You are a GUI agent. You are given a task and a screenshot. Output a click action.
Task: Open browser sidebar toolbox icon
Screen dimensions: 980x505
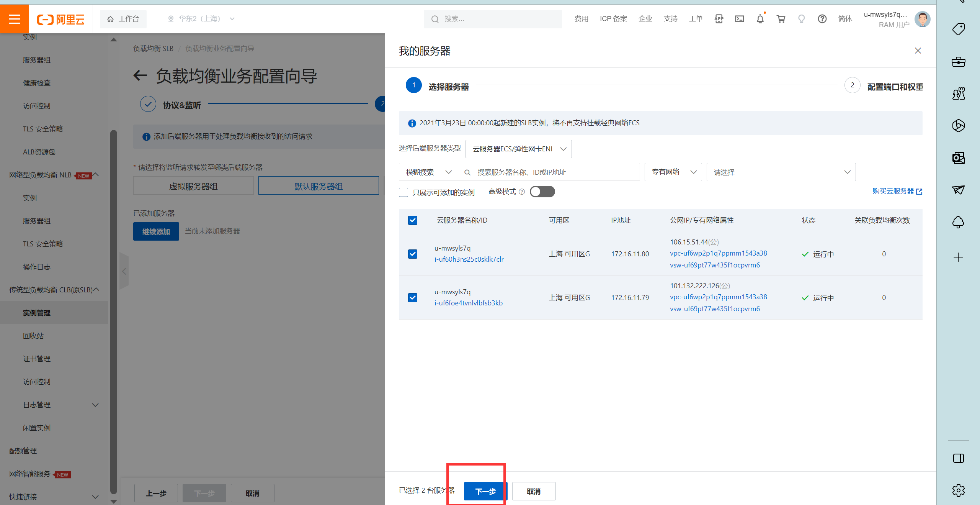959,61
